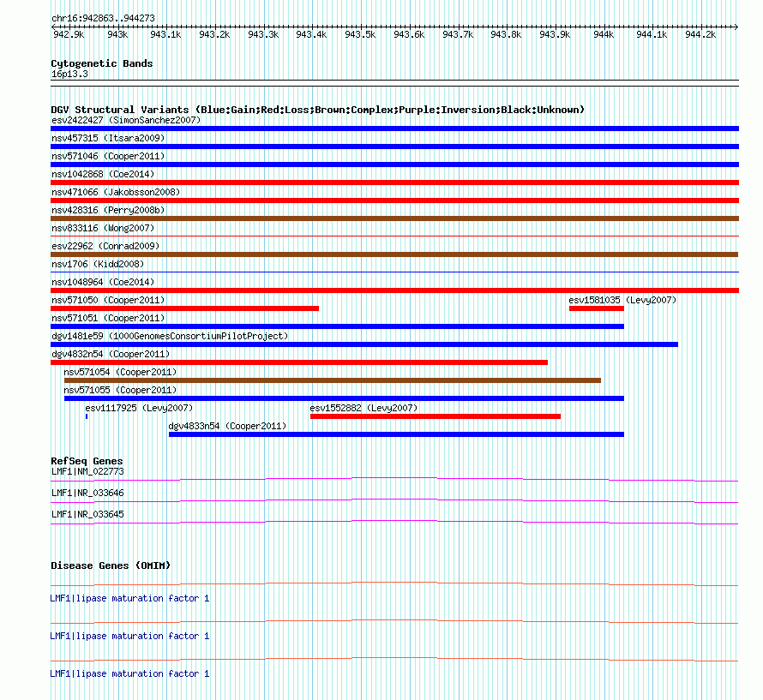The width and height of the screenshot is (763, 700).
Task: Click the esv2422427 (SimonSanchez2007) variant label
Action: [x=126, y=120]
